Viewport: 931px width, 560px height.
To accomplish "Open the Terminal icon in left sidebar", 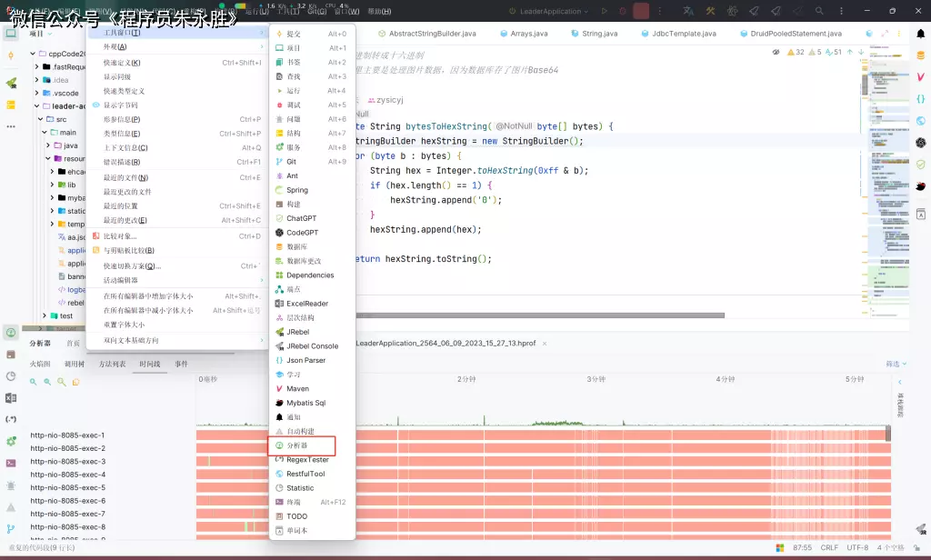I will (x=11, y=463).
